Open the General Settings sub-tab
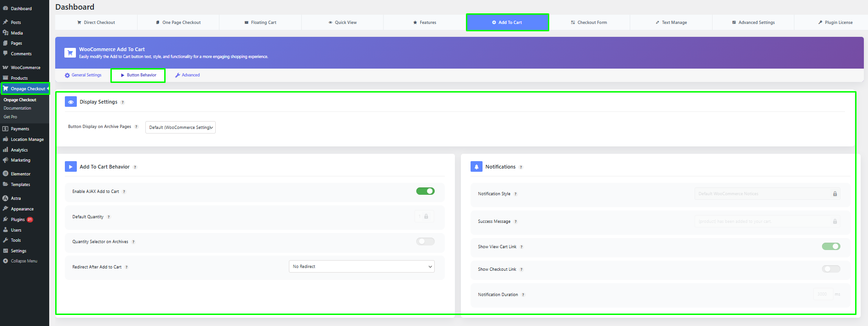This screenshot has height=326, width=868. pyautogui.click(x=83, y=75)
